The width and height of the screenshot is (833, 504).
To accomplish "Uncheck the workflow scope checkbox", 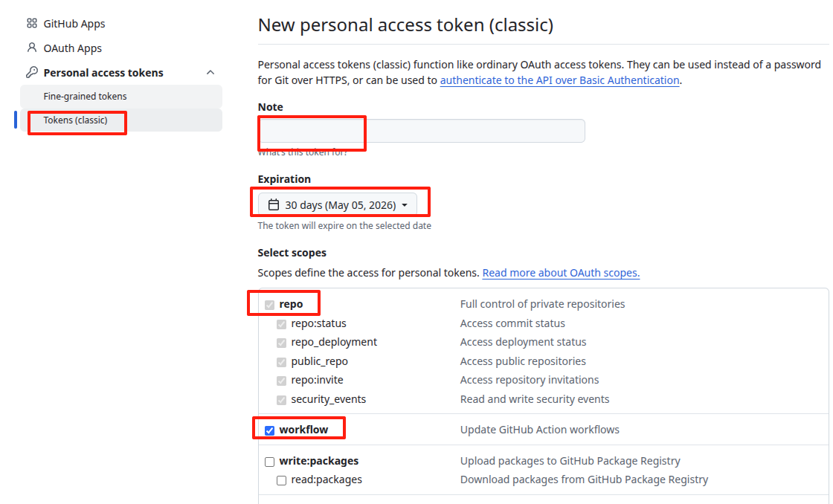I will (270, 430).
